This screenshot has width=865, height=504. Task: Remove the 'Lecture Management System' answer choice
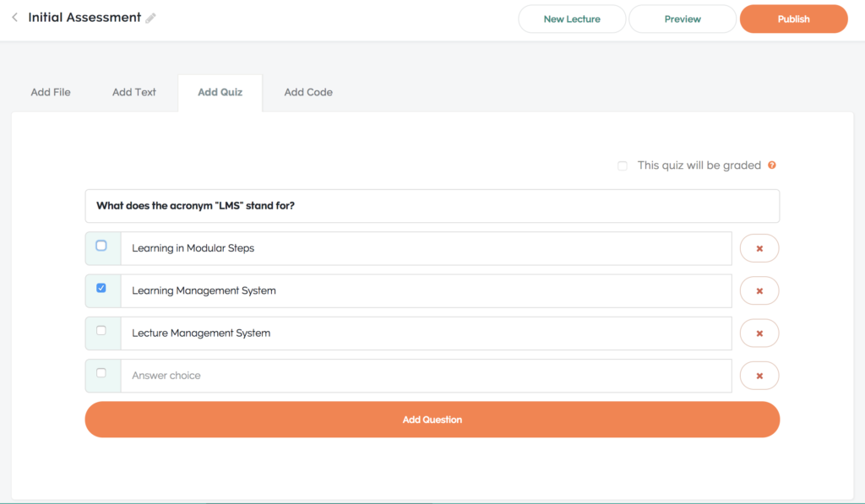tap(759, 333)
